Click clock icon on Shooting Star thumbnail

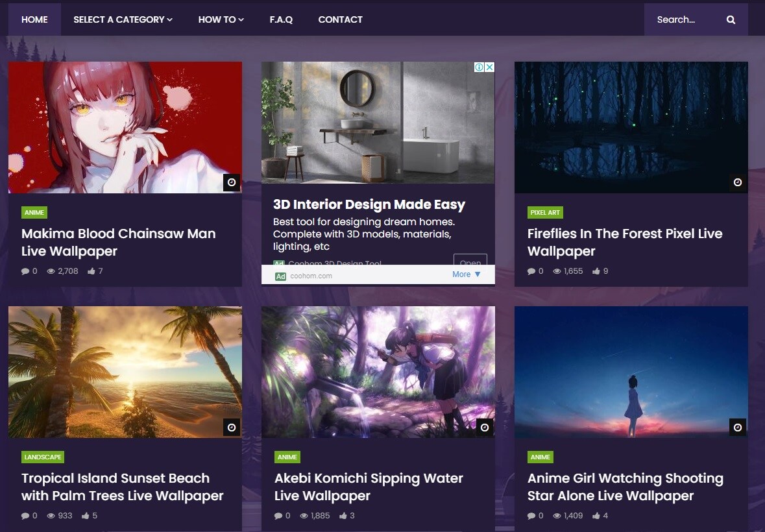[738, 427]
